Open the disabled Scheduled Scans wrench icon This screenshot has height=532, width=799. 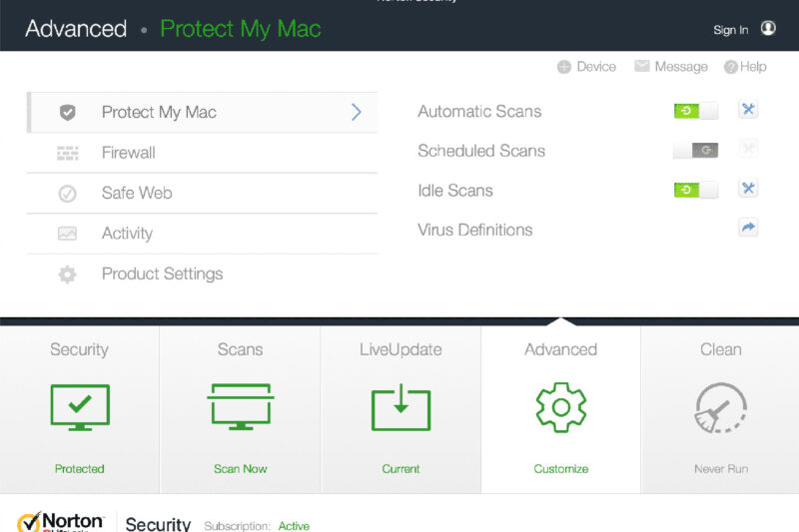(x=748, y=149)
